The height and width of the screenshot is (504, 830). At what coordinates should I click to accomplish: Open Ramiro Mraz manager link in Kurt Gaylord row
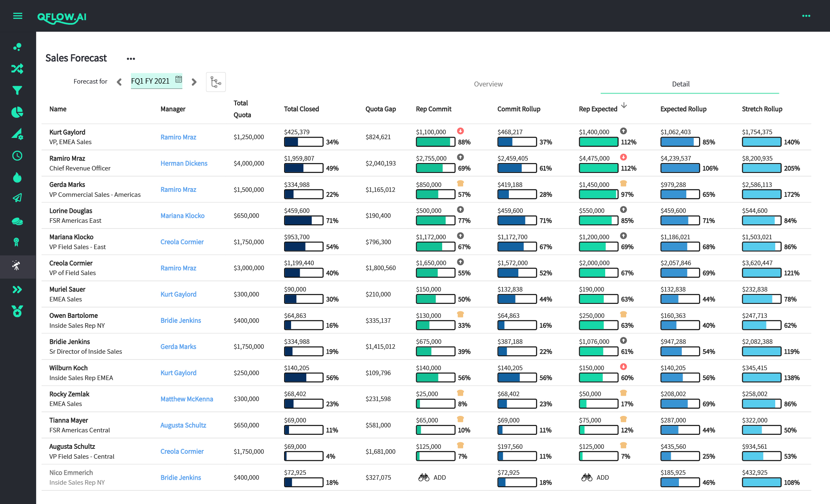click(x=178, y=137)
